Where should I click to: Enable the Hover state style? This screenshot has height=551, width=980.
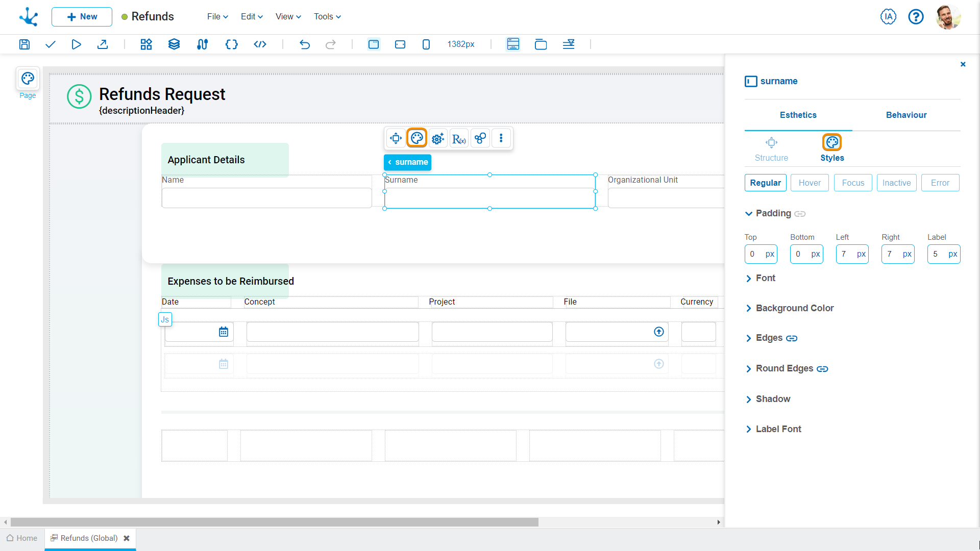coord(809,182)
